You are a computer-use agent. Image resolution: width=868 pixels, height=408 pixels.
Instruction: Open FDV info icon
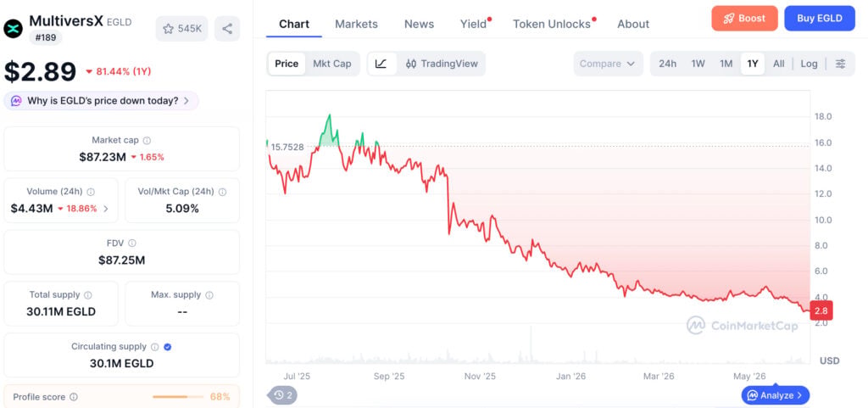pos(131,243)
